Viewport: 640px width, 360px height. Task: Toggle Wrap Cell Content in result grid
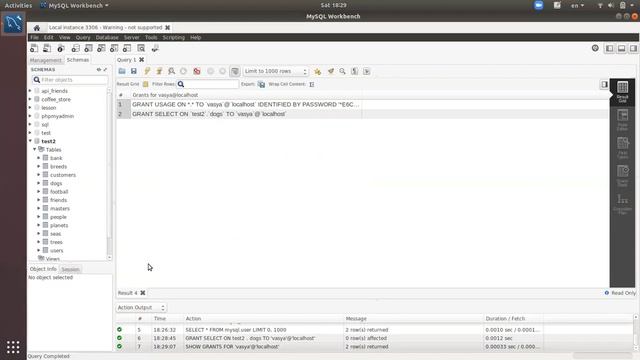tap(312, 84)
